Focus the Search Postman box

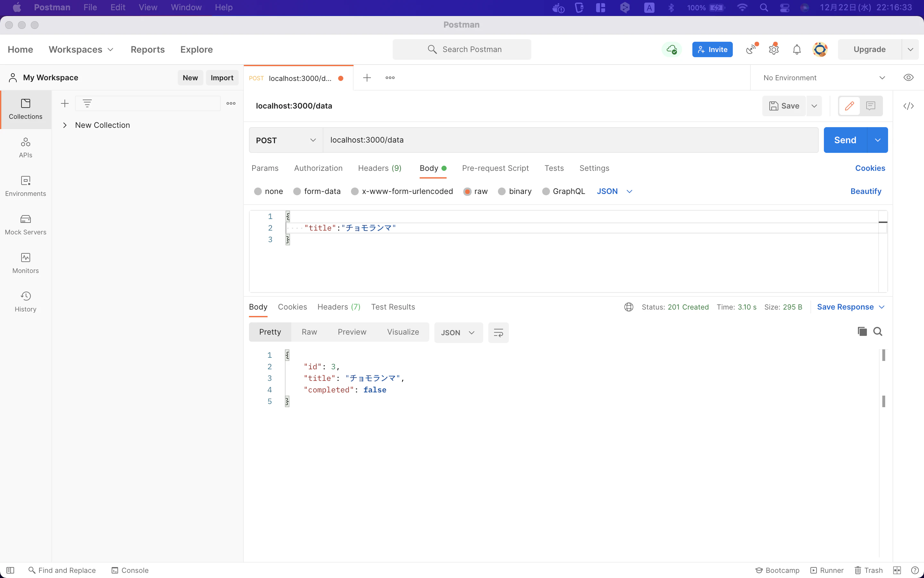point(462,49)
